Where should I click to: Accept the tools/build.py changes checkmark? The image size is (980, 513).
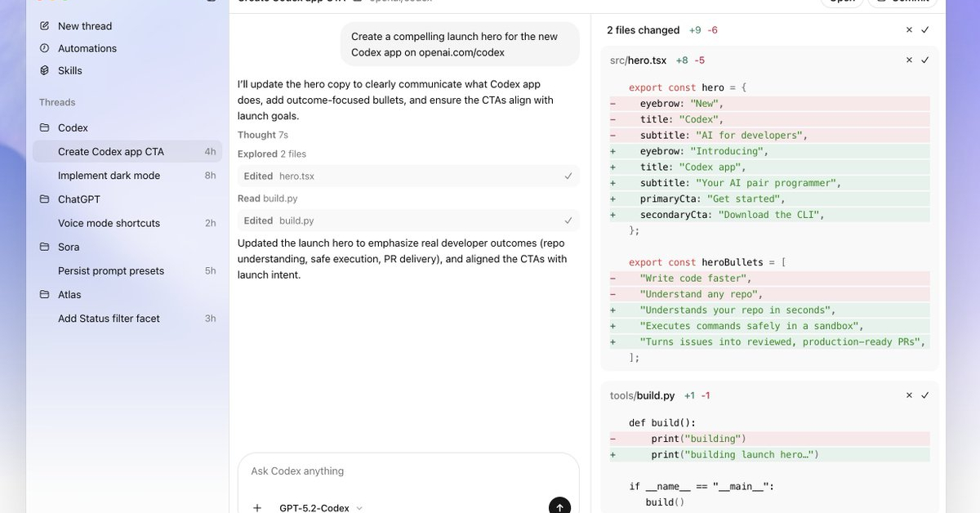pyautogui.click(x=925, y=395)
